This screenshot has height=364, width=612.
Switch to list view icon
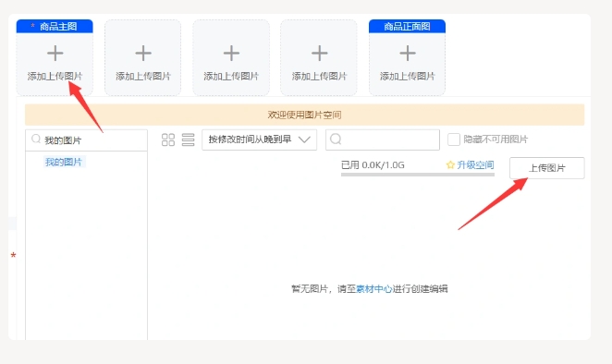point(188,140)
